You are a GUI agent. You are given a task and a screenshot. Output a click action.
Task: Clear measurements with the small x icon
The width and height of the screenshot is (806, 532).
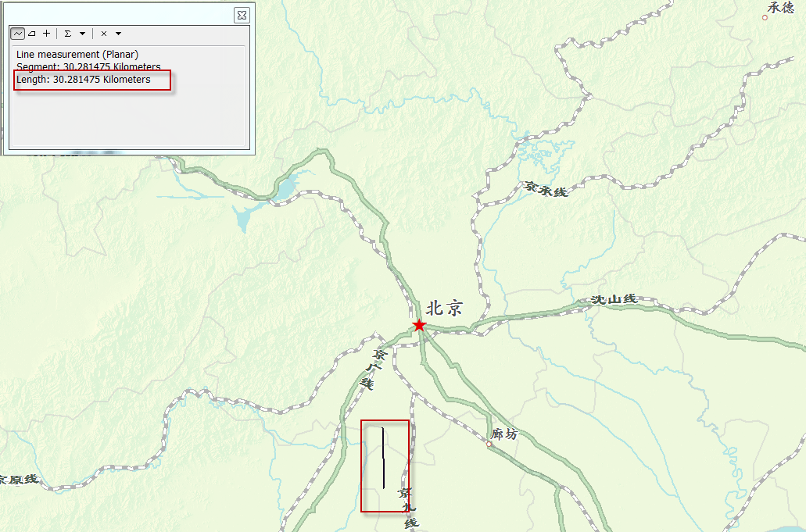click(x=104, y=34)
